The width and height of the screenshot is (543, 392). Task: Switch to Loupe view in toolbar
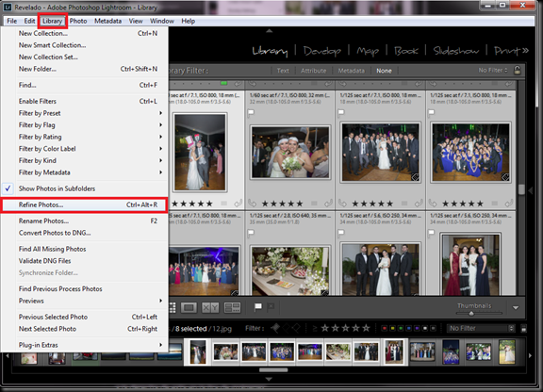coord(189,307)
